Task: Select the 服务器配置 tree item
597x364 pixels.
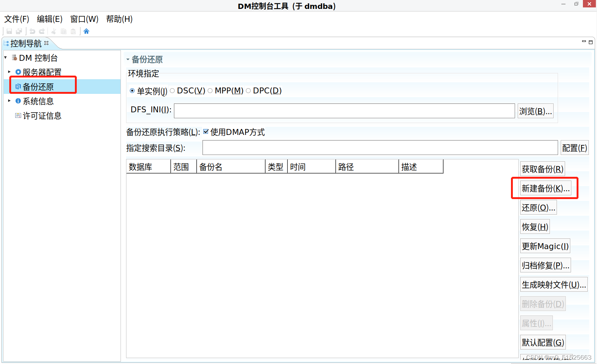Action: pyautogui.click(x=42, y=72)
